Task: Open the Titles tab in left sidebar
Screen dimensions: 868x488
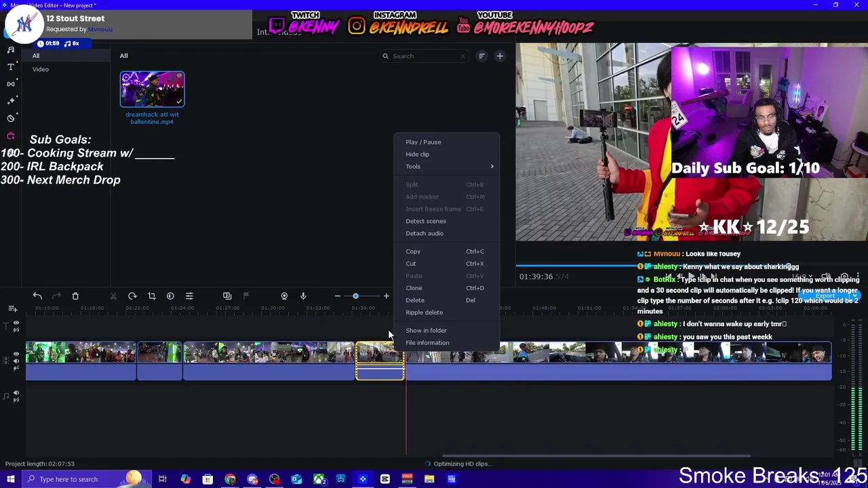Action: coord(11,66)
